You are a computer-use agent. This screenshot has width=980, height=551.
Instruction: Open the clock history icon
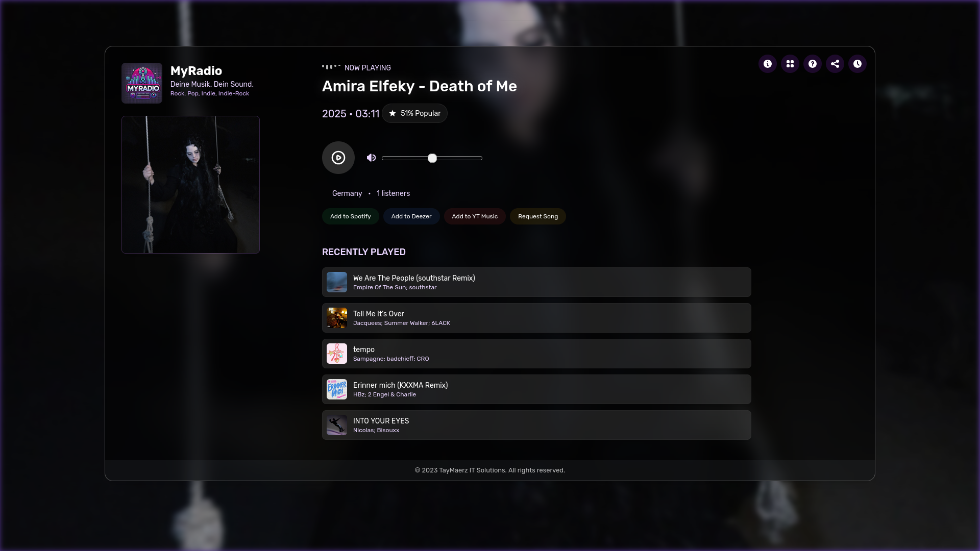click(x=857, y=64)
